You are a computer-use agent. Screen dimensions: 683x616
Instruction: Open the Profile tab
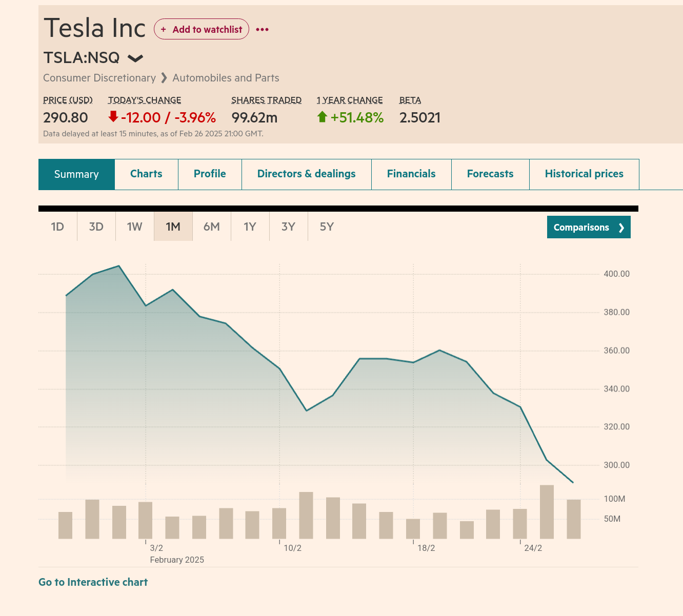[x=210, y=174]
